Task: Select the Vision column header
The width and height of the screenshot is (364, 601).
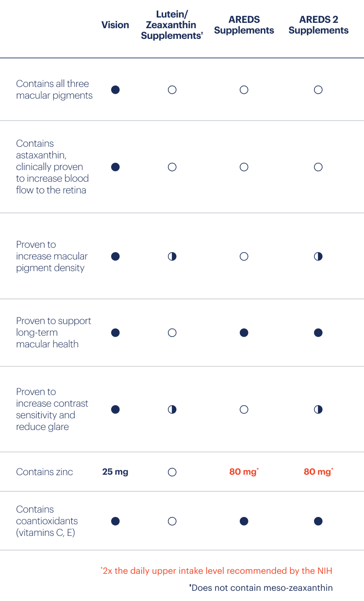Action: 116,25
